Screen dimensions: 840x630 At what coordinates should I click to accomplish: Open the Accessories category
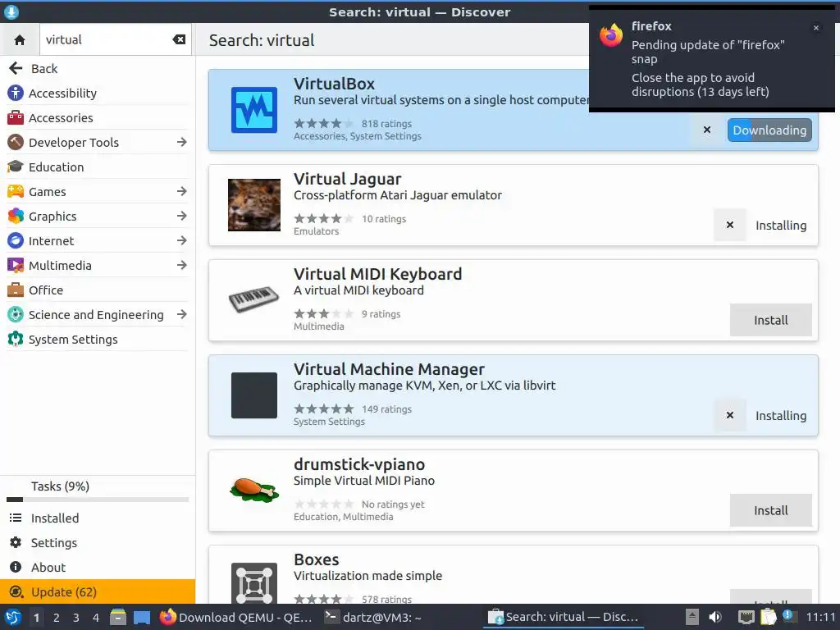click(98, 118)
